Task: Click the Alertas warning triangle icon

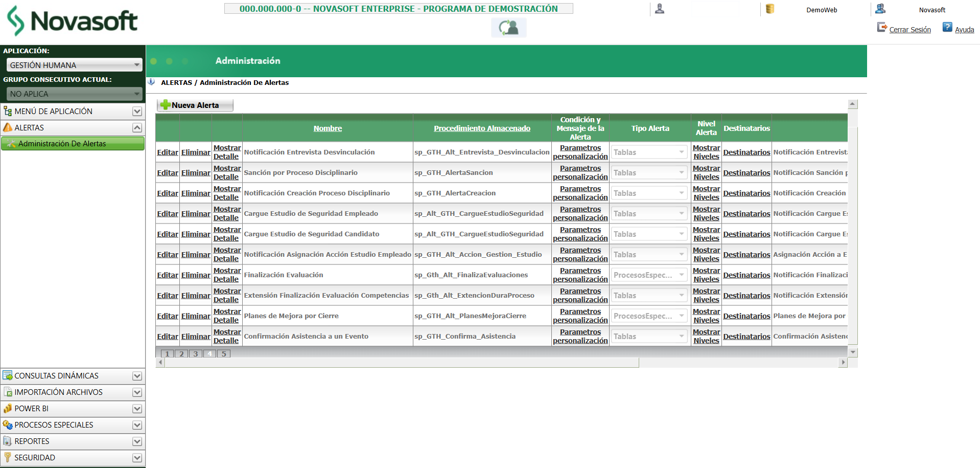Action: coord(8,127)
